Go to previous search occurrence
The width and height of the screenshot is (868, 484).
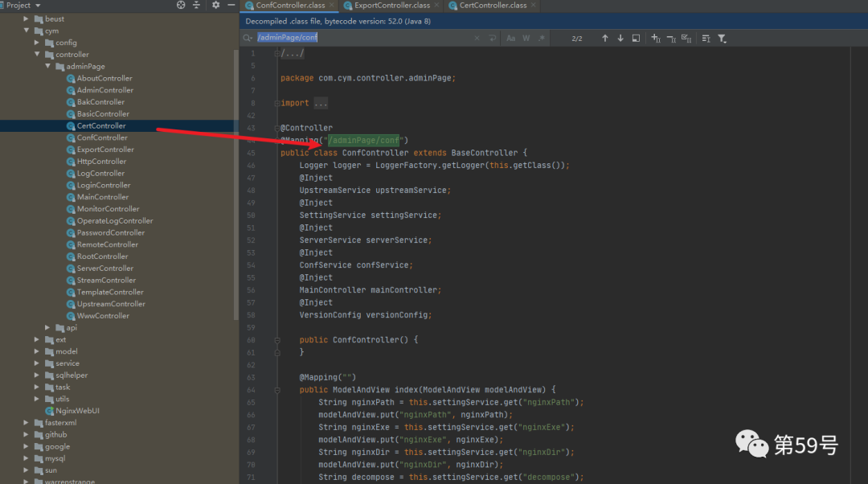point(605,39)
